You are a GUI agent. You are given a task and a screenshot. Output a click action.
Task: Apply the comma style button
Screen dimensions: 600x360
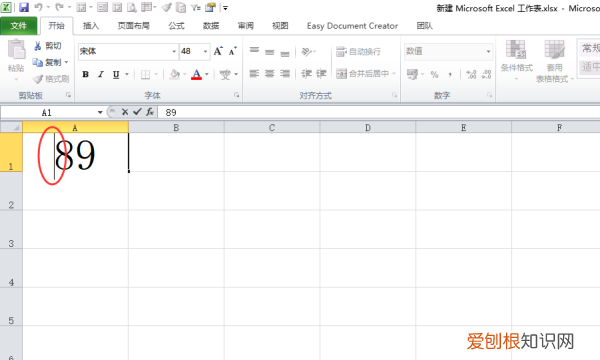(450, 74)
